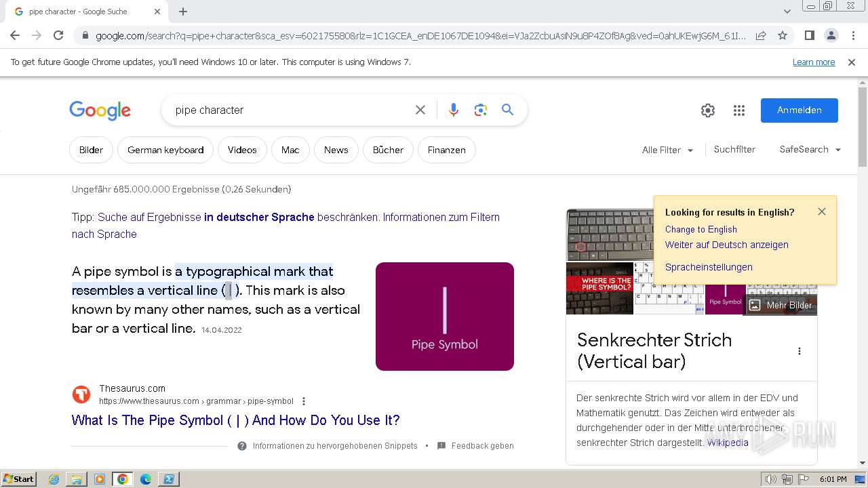This screenshot has width=868, height=488.
Task: Click the Google logo
Action: tap(100, 110)
